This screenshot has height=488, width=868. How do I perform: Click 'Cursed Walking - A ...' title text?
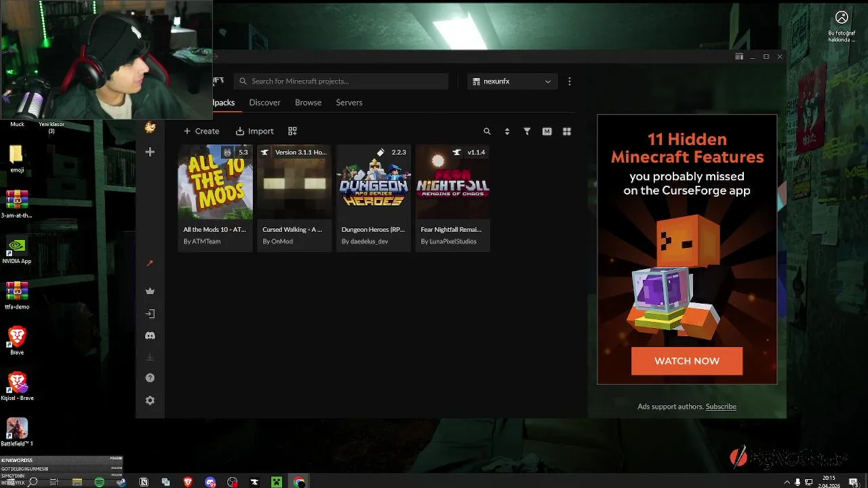(292, 230)
